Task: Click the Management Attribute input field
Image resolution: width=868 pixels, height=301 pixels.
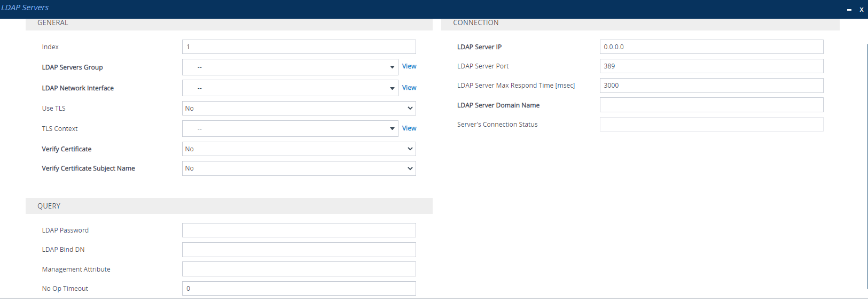Action: (x=299, y=269)
